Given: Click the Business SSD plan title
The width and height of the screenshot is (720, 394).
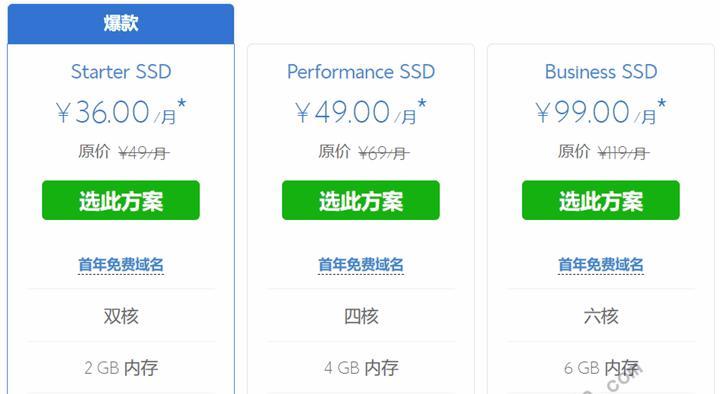Looking at the screenshot, I should click(x=601, y=72).
